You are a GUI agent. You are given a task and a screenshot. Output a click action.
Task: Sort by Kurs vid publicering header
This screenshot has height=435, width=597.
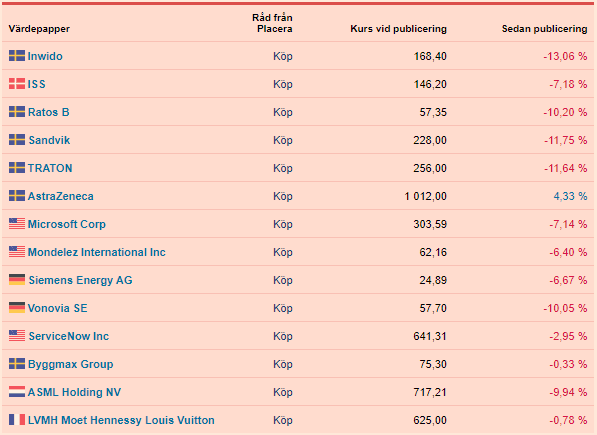click(398, 29)
